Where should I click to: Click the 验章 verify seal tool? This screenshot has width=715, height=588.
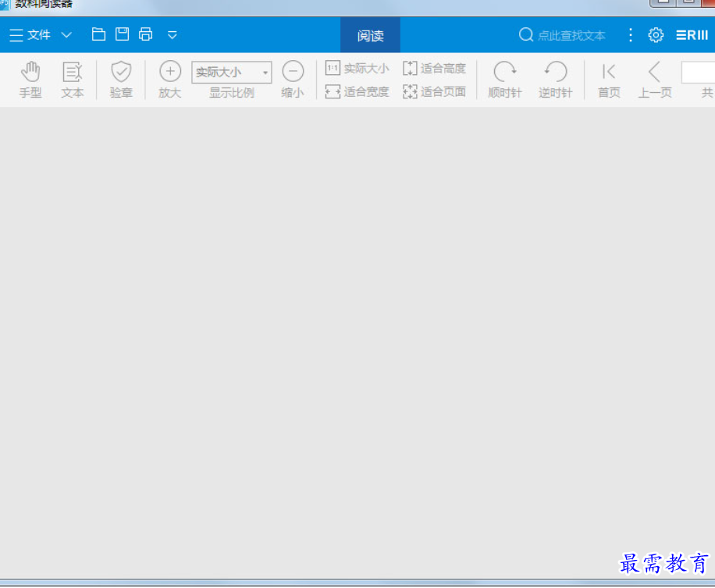[x=121, y=80]
